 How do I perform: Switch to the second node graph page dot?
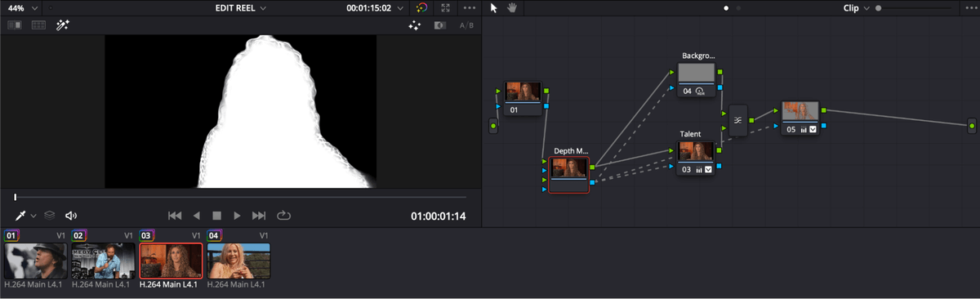coord(739,8)
